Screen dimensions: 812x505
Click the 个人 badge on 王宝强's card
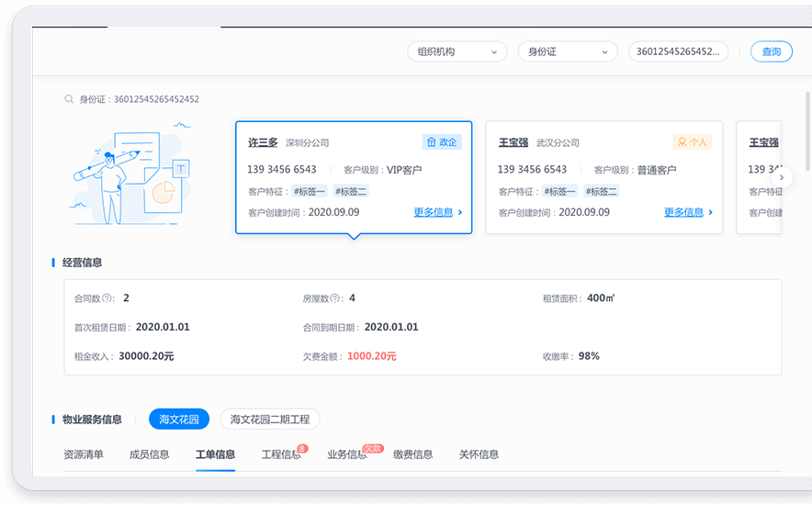pyautogui.click(x=693, y=142)
